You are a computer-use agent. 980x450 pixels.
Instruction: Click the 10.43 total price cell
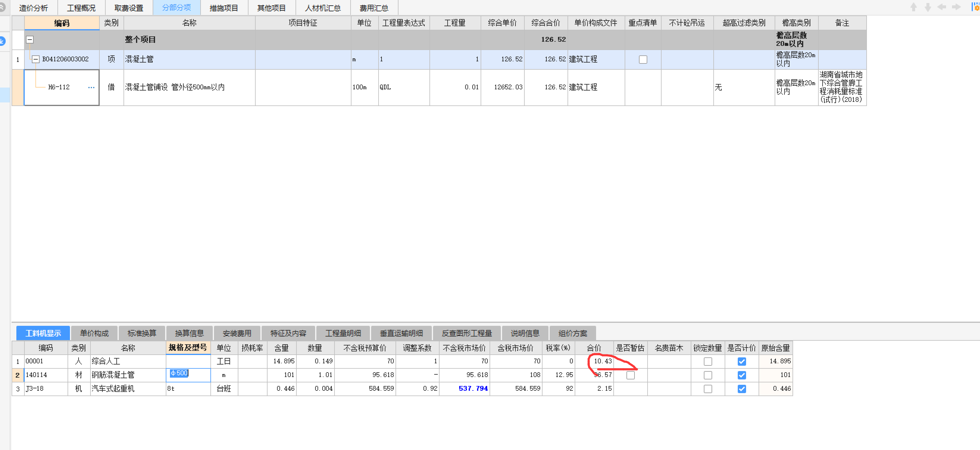[x=594, y=361]
